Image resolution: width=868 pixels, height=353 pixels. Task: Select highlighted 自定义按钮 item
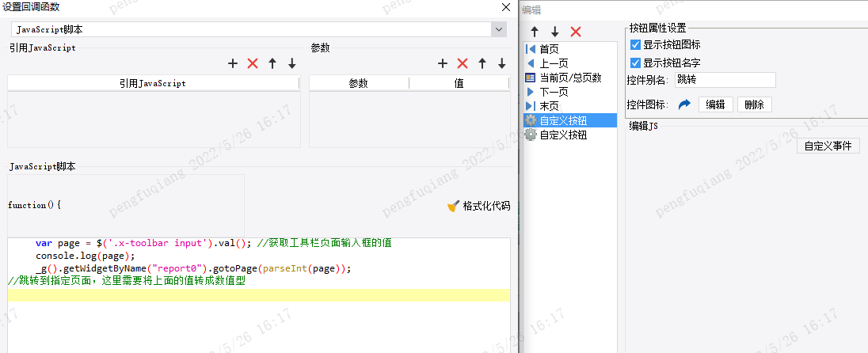coord(570,120)
